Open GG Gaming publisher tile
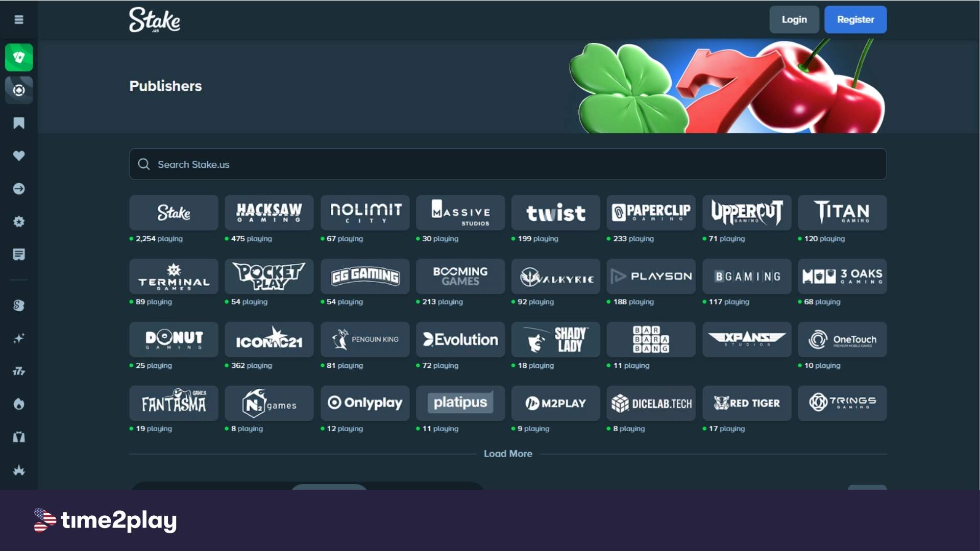 click(365, 276)
